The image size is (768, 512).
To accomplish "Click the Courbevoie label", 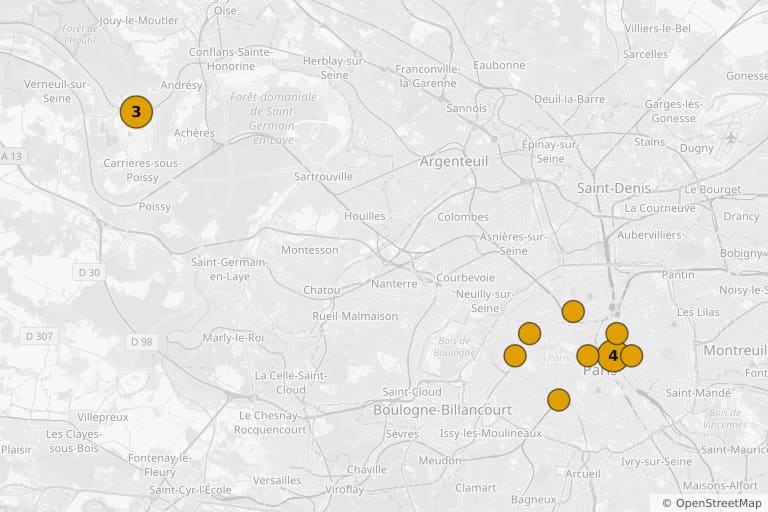I will click(465, 277).
